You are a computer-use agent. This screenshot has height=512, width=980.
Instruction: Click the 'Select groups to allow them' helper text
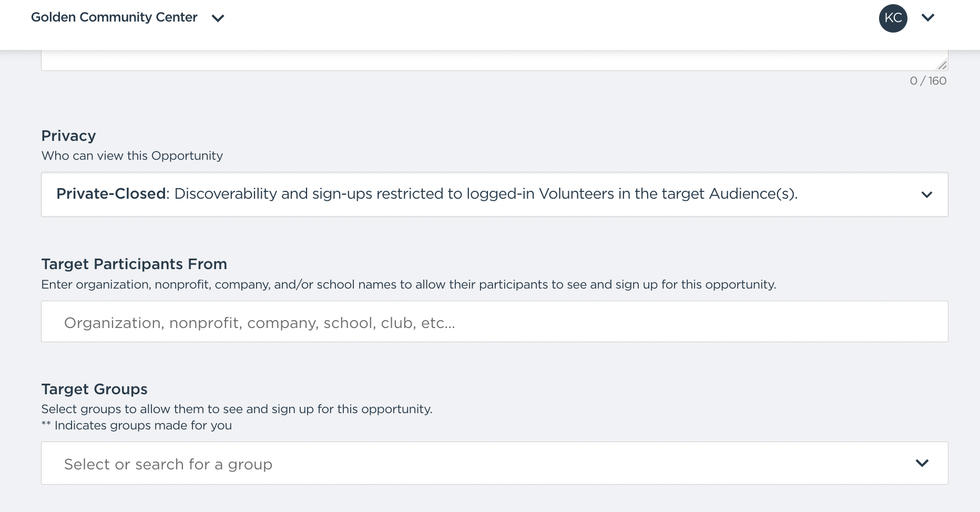coord(237,409)
